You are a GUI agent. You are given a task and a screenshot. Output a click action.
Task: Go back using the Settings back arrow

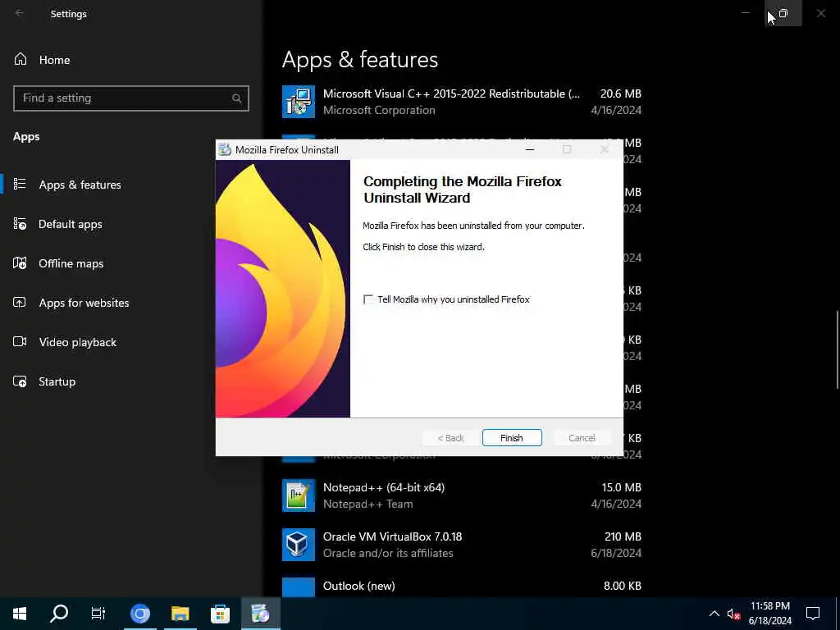pos(20,13)
